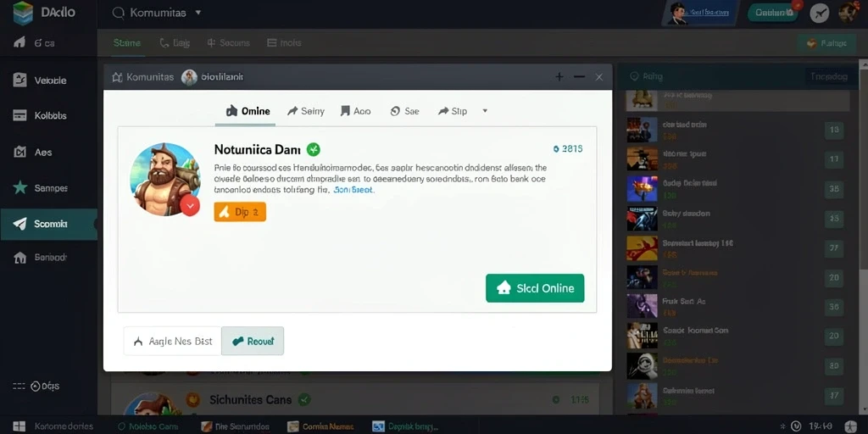868x434 pixels.
Task: Open the user profile card in header
Action: (x=699, y=14)
